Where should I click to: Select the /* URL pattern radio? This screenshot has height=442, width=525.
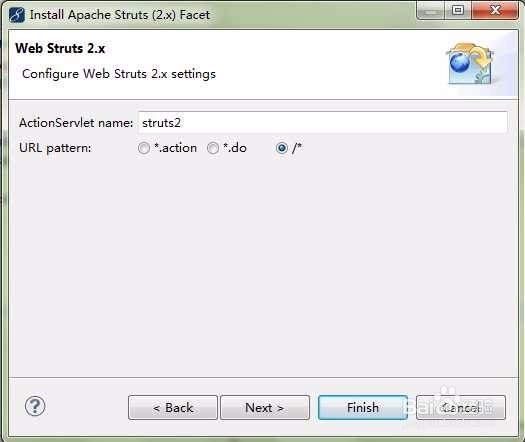pos(282,148)
